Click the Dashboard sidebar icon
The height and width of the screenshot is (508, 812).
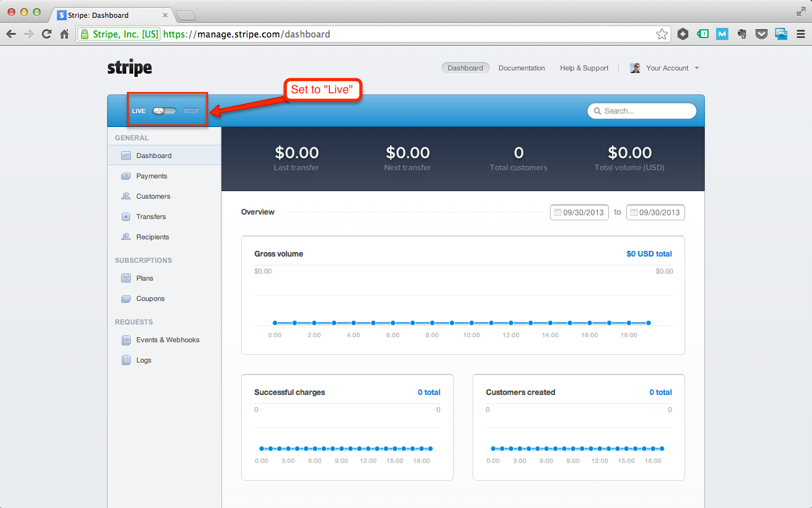click(126, 156)
